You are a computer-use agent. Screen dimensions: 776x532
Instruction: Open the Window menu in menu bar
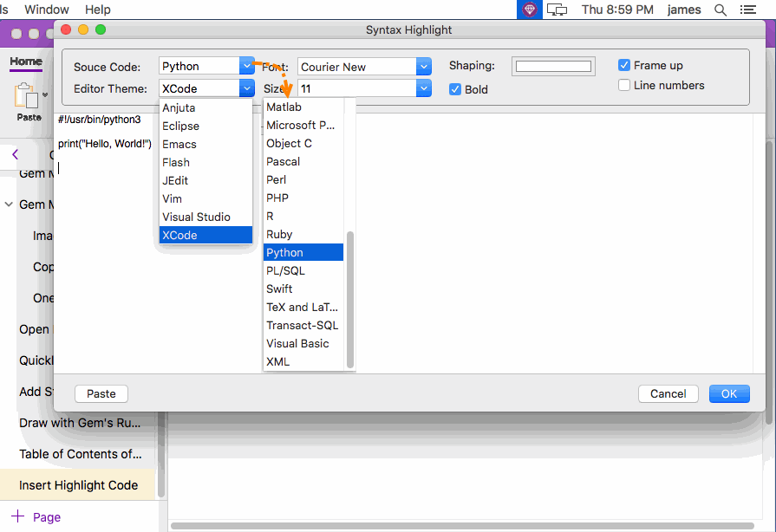(x=47, y=10)
